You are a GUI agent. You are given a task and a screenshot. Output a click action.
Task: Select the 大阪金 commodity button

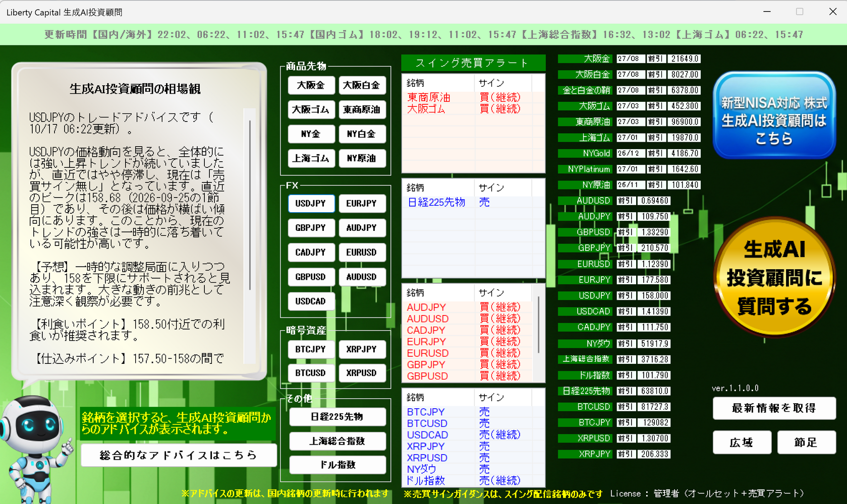(311, 85)
